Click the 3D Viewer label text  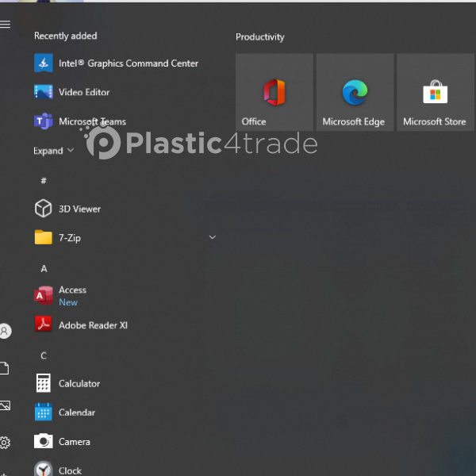[79, 209]
